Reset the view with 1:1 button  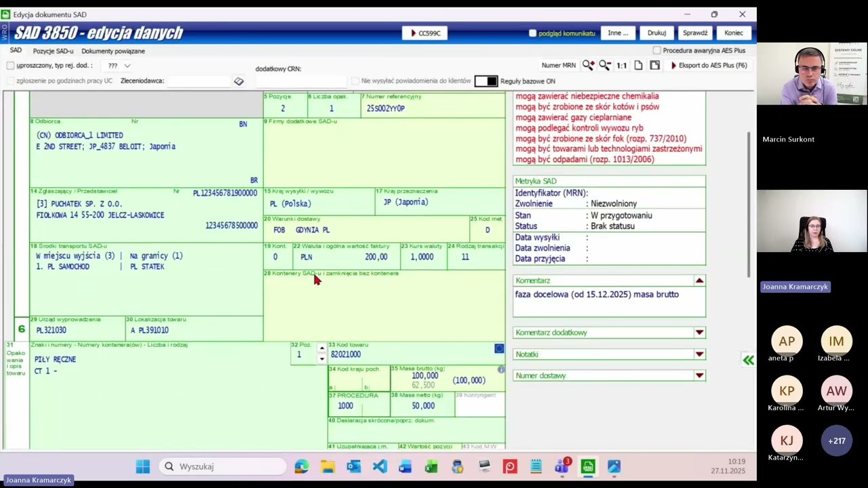coord(621,66)
